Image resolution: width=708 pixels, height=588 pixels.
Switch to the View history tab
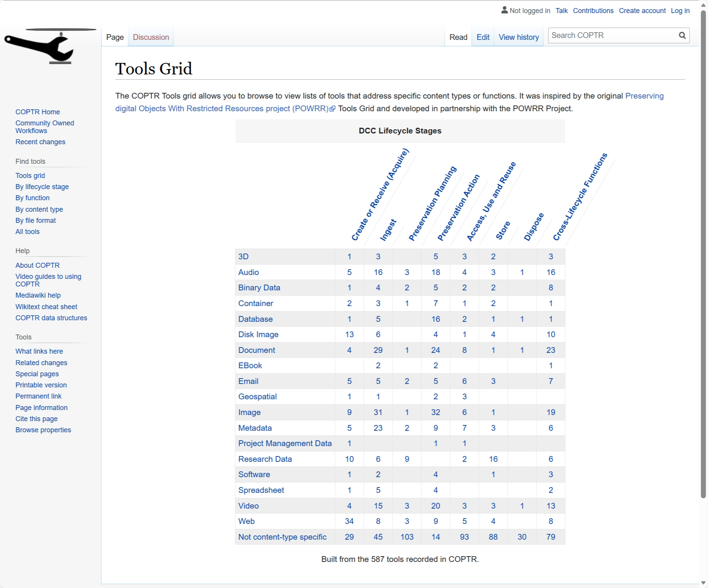pyautogui.click(x=518, y=37)
